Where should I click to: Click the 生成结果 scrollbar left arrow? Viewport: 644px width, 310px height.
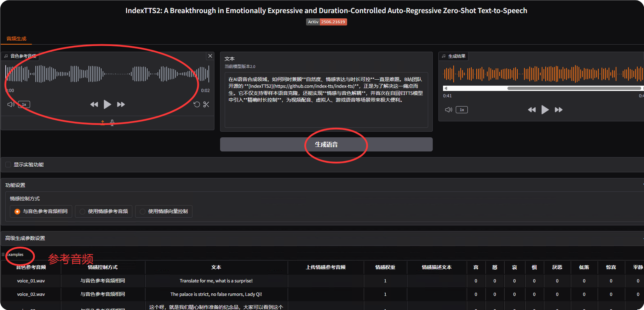click(446, 88)
